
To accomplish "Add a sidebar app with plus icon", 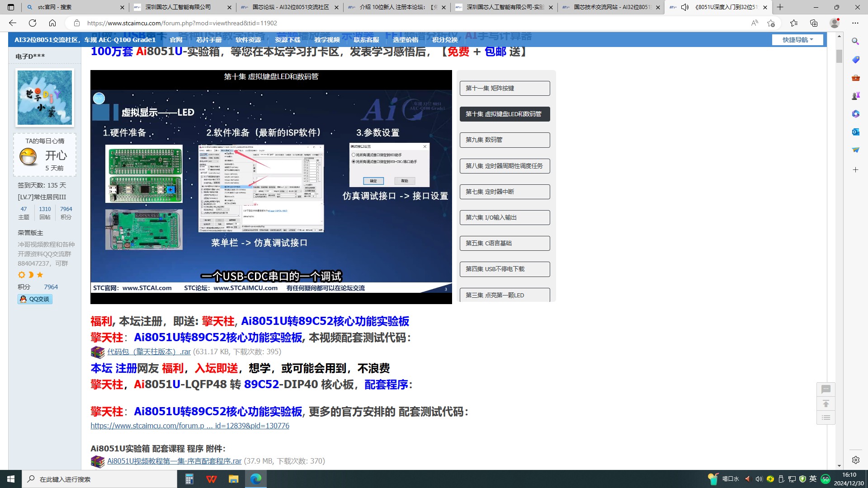I will (855, 170).
